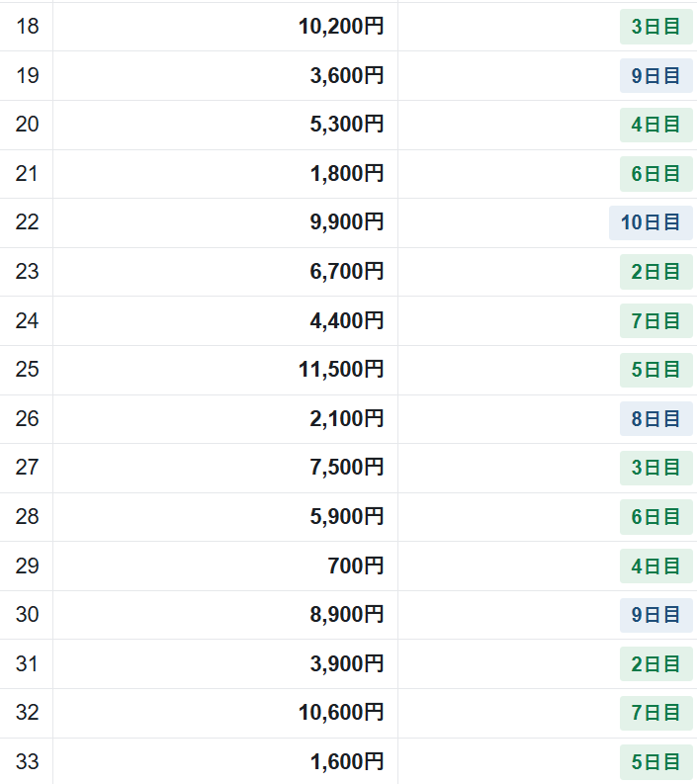Click the 3日目 chip in row 18
The image size is (697, 784).
(656, 27)
